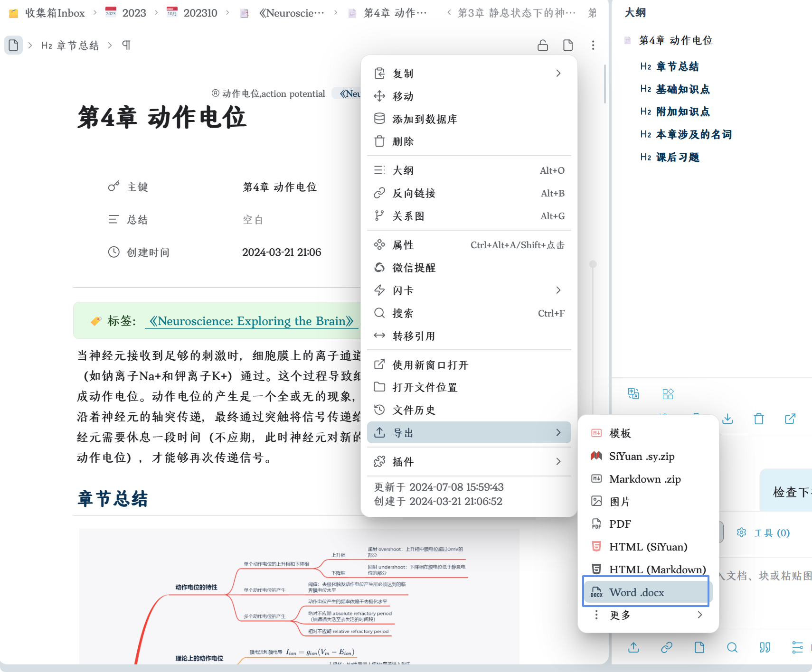The width and height of the screenshot is (812, 672).
Task: Click the grid widgets icon in right panel
Action: [x=668, y=394]
